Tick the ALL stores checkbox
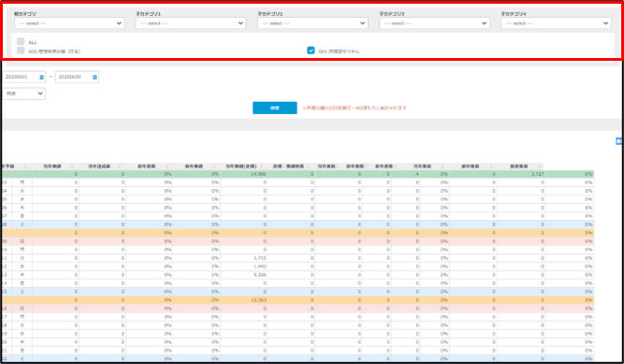This screenshot has height=364, width=624. click(21, 41)
